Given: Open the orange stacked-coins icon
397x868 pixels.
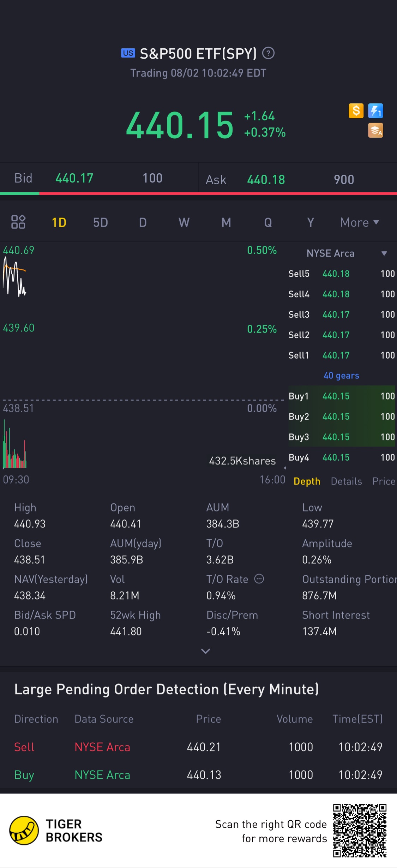Looking at the screenshot, I should tap(375, 130).
